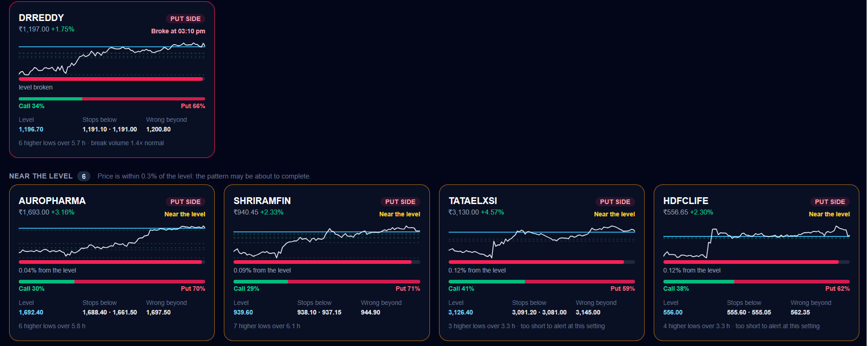Click the TATAELXSI sparkline chart
This screenshot has height=346, width=868.
tap(542, 241)
